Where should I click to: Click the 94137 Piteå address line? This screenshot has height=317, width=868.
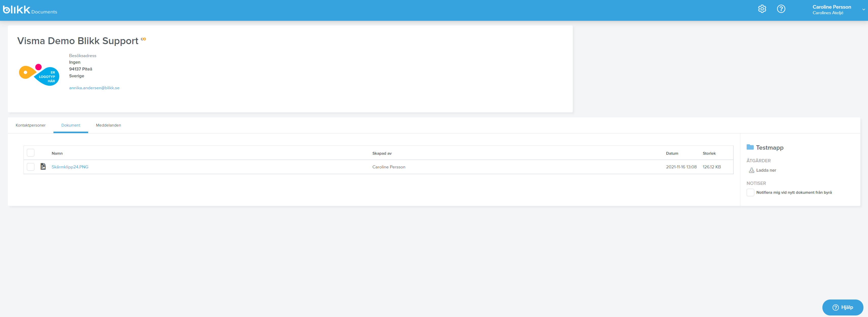(81, 69)
